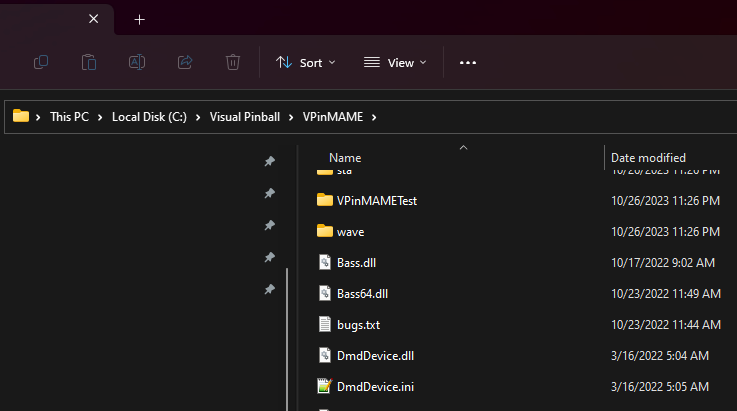Image resolution: width=737 pixels, height=411 pixels.
Task: Select Local Disk (C:) breadcrumb
Action: coord(149,117)
